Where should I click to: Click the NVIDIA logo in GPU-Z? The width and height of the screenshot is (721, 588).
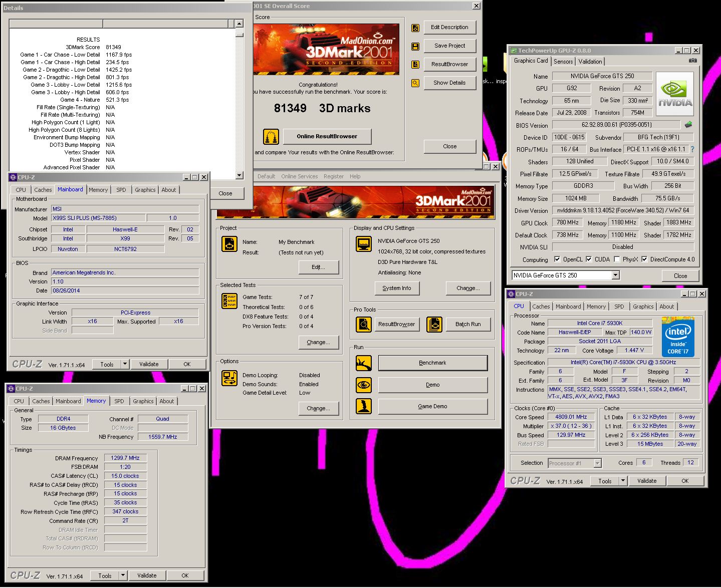coord(675,94)
